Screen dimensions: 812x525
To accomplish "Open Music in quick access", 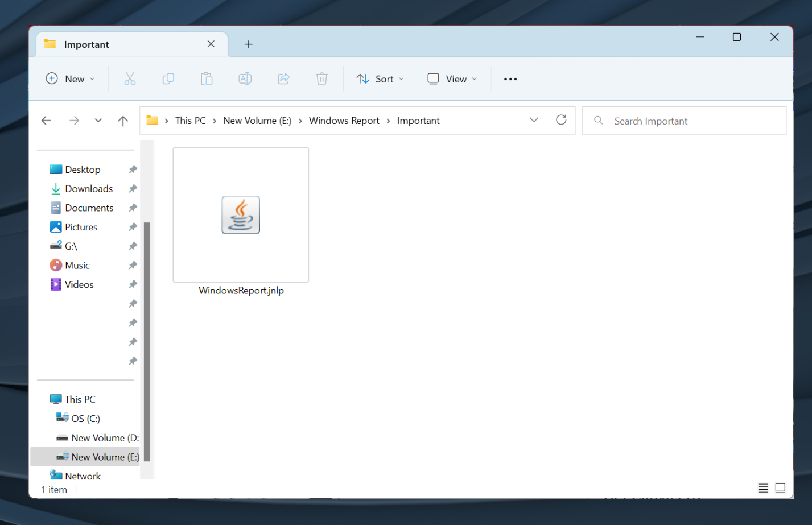I will pos(77,266).
